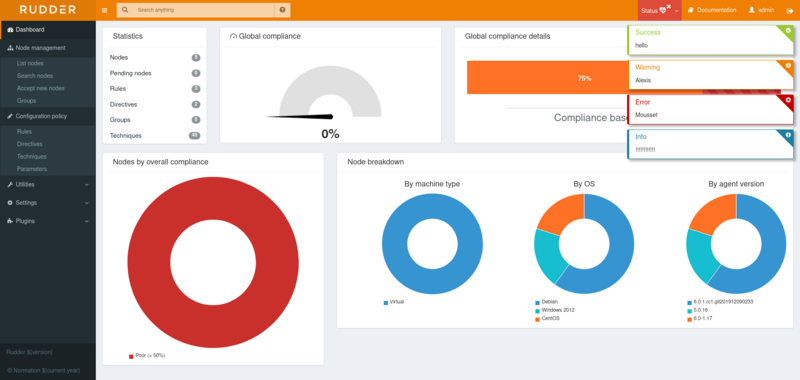This screenshot has width=800, height=380.
Task: Click the Rudder logo
Action: [x=47, y=10]
